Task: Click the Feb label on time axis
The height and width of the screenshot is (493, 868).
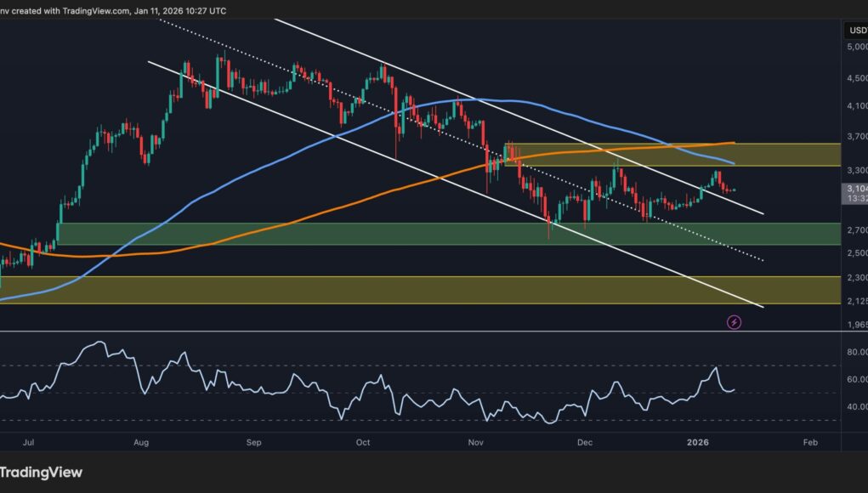Action: 810,443
